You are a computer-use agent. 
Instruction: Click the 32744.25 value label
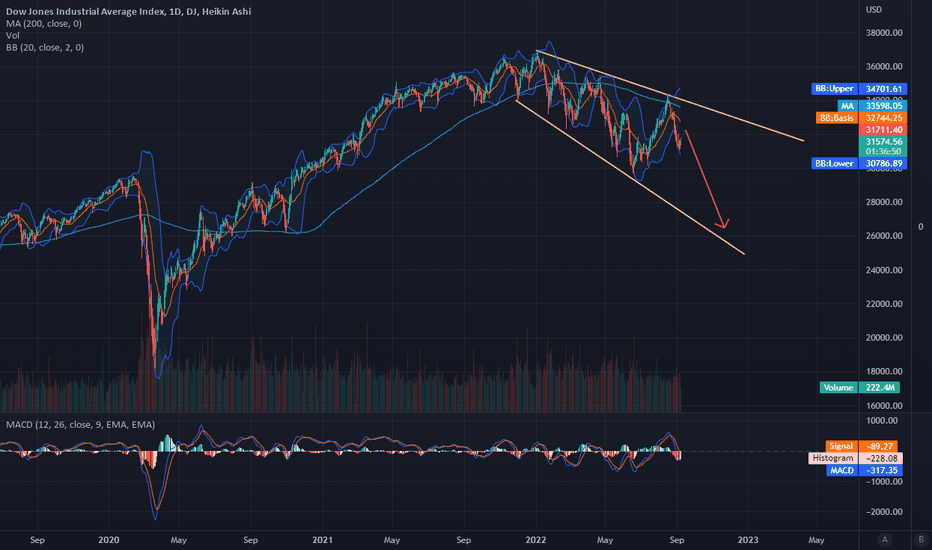tap(883, 118)
